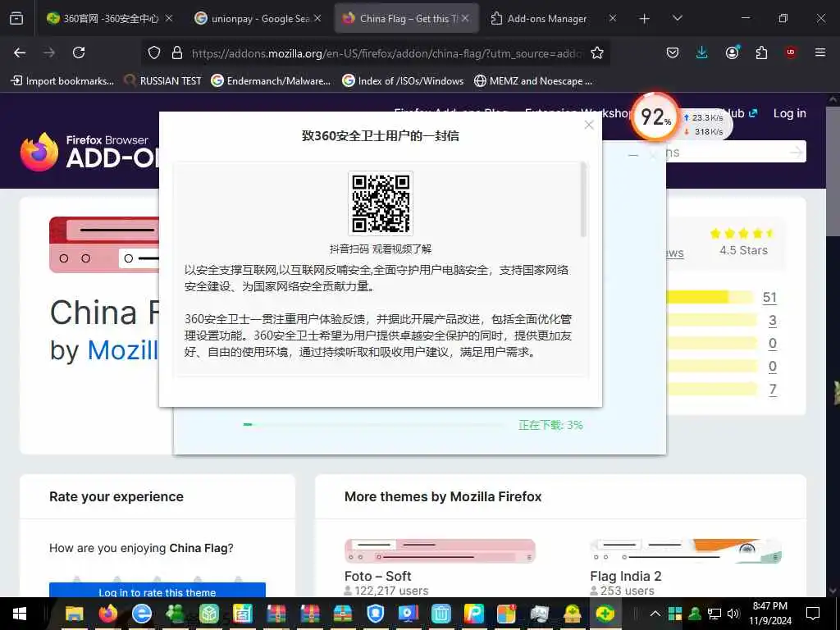Click the 4.5 Stars rating stars
This screenshot has height=630, width=840.
pyautogui.click(x=742, y=233)
